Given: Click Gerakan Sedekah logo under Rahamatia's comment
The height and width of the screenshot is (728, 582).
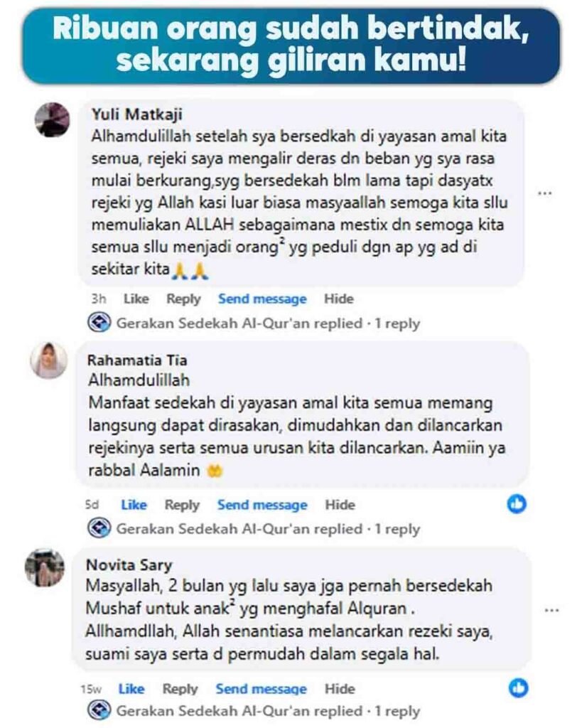Looking at the screenshot, I should point(99,528).
